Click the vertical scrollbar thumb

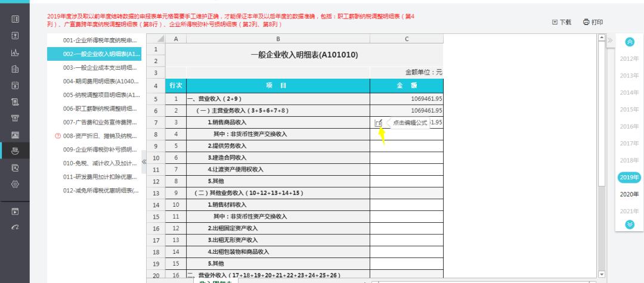click(x=602, y=113)
